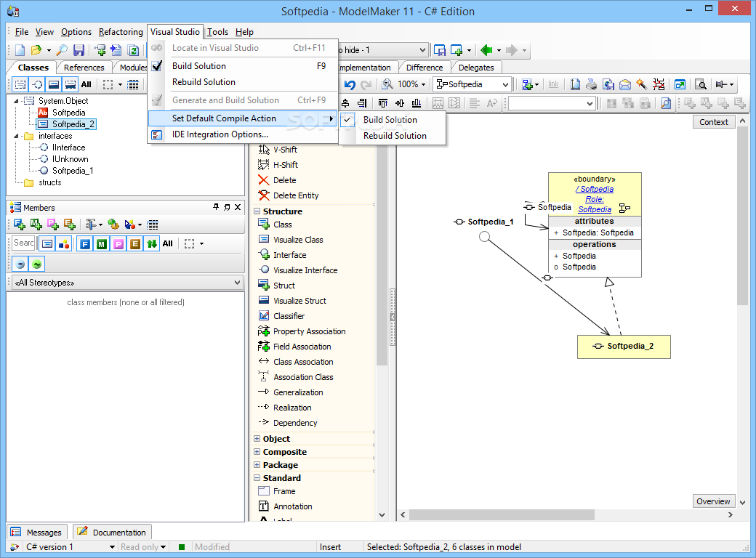Collapse the Structure palette group
Image resolution: width=756 pixels, height=558 pixels.
(257, 211)
